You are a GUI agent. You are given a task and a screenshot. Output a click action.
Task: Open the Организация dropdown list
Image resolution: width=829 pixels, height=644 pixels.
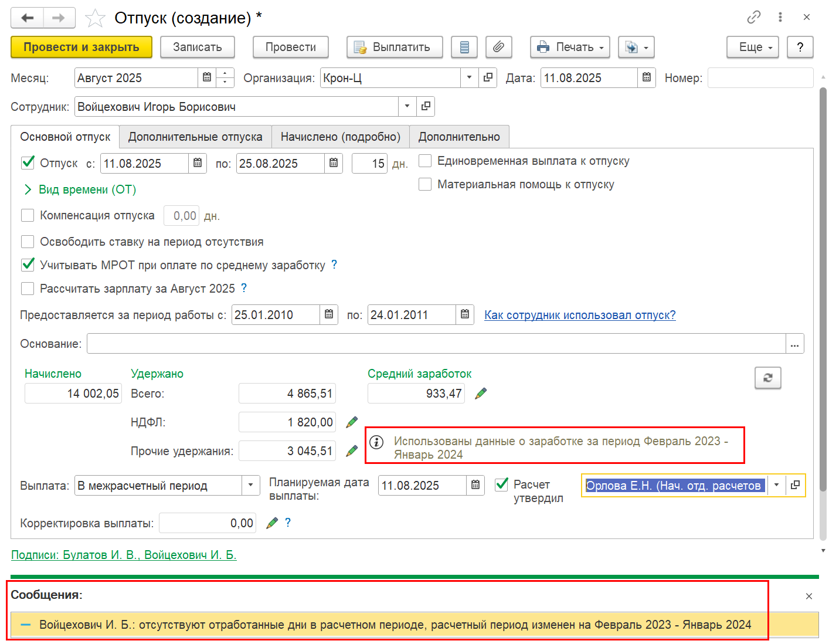pyautogui.click(x=469, y=77)
